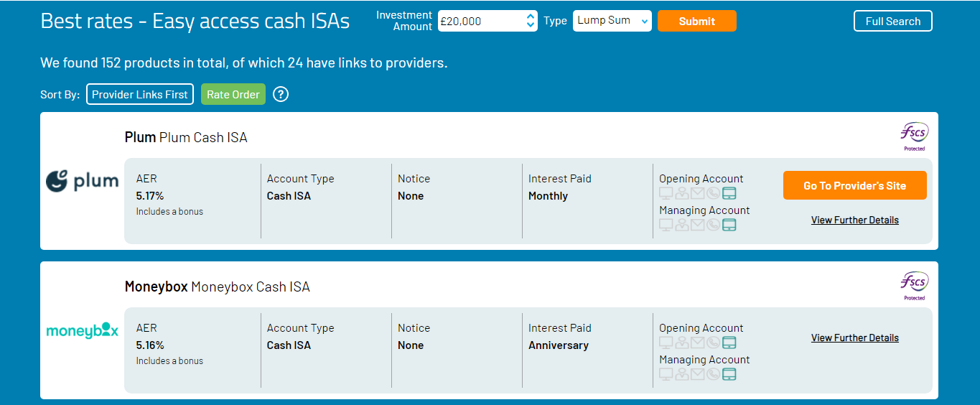Click Plum Managing Account mobile app icon

(729, 225)
